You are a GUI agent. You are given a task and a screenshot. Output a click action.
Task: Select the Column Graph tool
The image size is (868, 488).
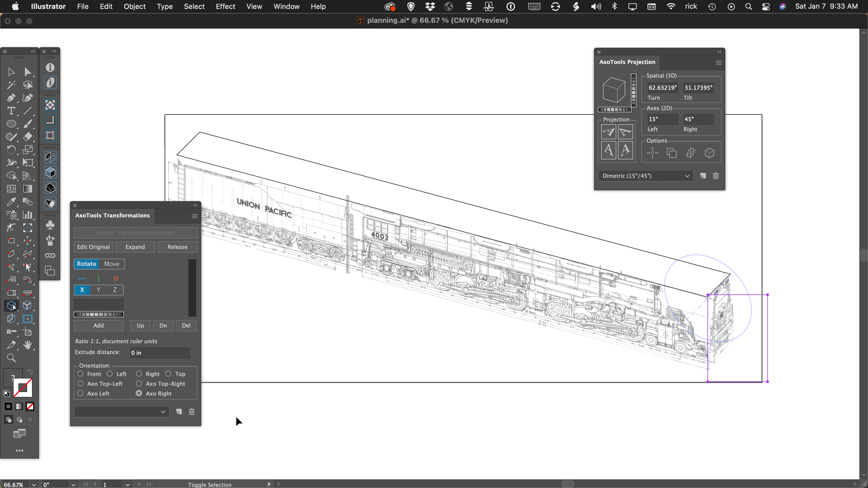click(x=28, y=214)
